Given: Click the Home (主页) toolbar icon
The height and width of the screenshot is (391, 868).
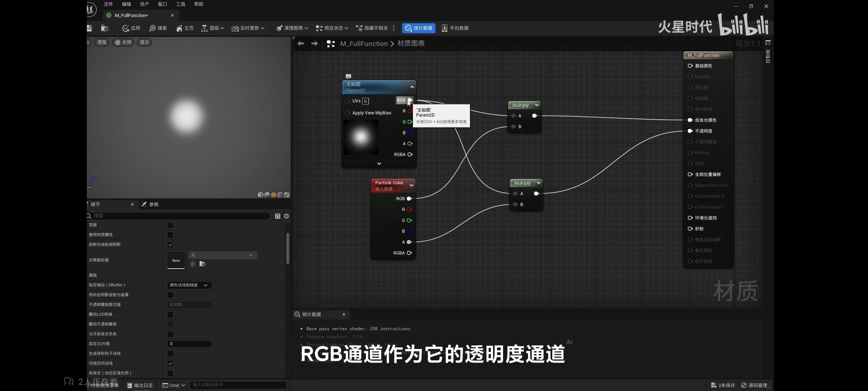Looking at the screenshot, I should [x=179, y=28].
